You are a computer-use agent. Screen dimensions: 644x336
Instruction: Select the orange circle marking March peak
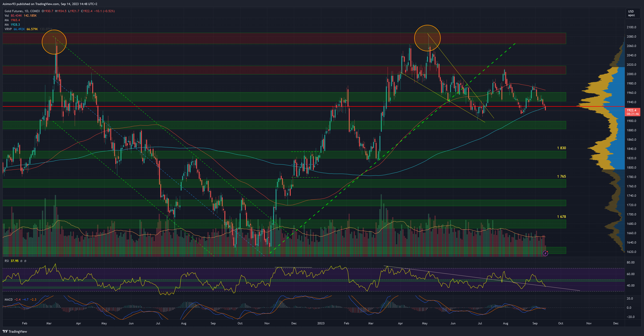tap(54, 42)
